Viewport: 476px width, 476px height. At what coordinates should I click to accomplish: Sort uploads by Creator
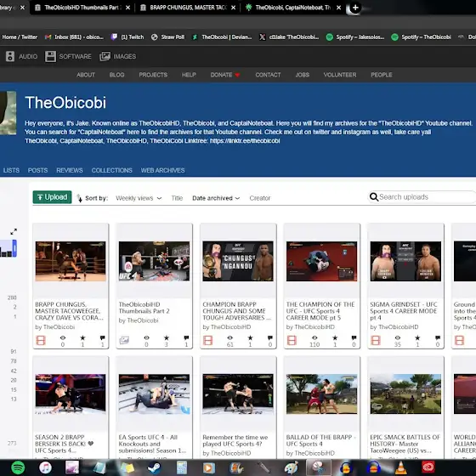pyautogui.click(x=260, y=198)
